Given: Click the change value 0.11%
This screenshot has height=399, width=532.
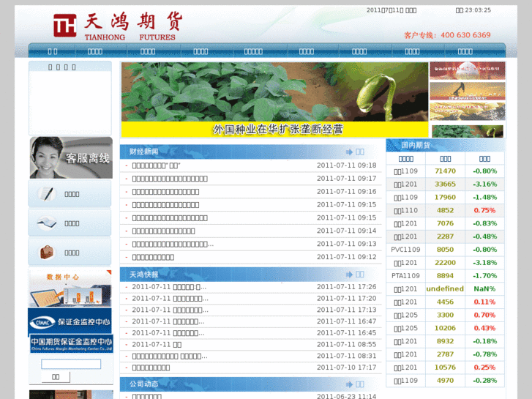Looking at the screenshot, I should (x=484, y=302).
